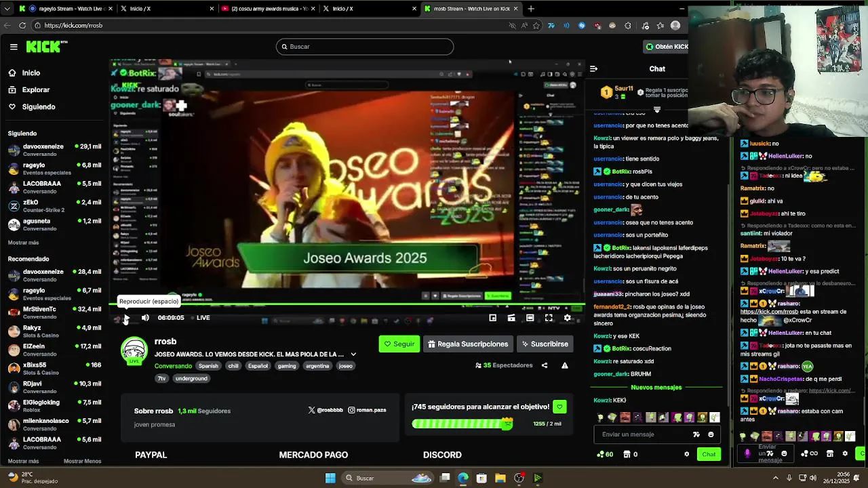868x488 pixels.
Task: Open davooxeneize channel in Siguiendo list
Action: click(54, 150)
